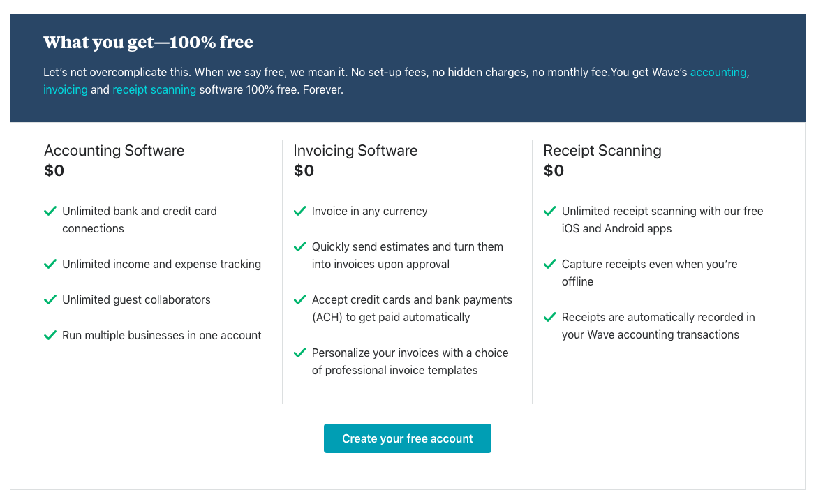Select checkmark beside 'Unlimited receipt scanning'
Image resolution: width=823 pixels, height=504 pixels.
pyautogui.click(x=549, y=211)
